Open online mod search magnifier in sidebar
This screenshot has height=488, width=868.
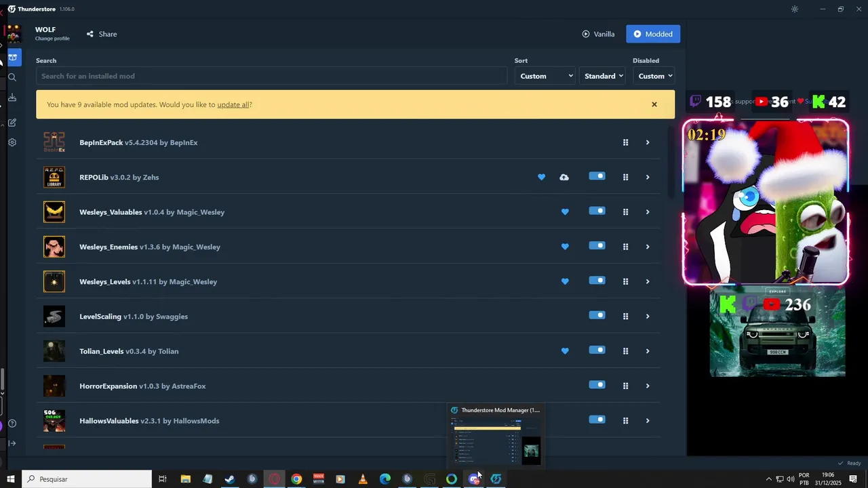point(12,77)
